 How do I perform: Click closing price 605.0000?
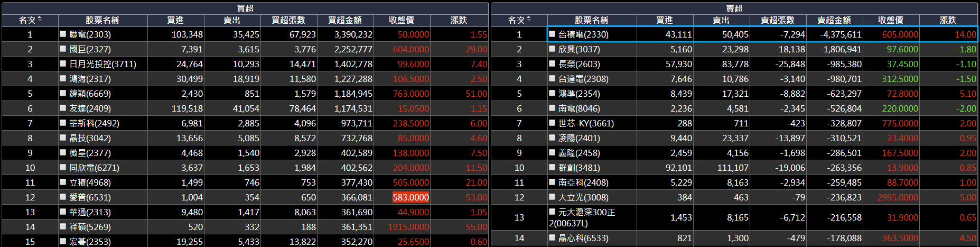[900, 34]
